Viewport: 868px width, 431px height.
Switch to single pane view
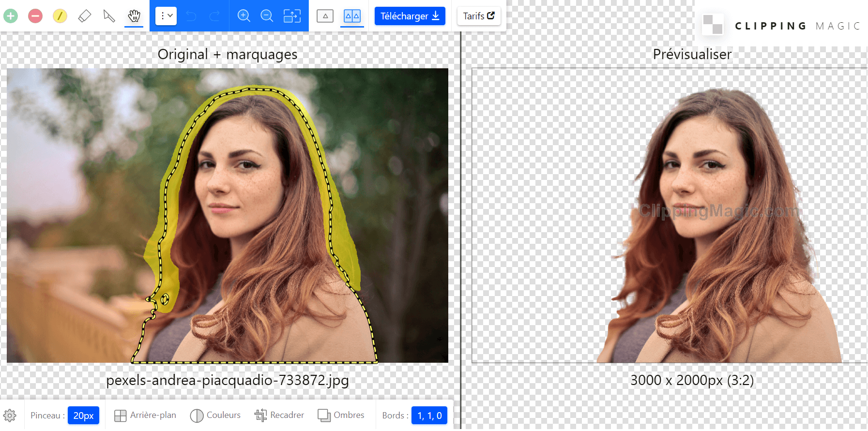325,16
